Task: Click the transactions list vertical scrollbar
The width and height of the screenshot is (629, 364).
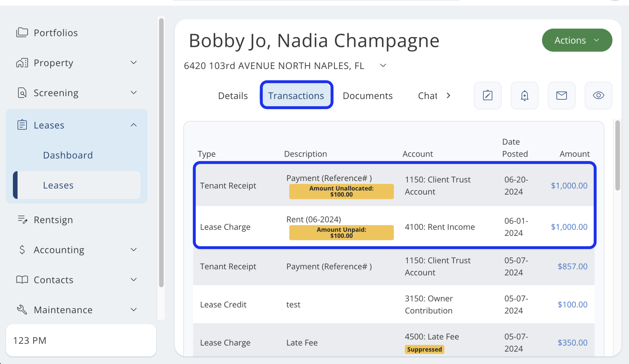Action: (618, 155)
